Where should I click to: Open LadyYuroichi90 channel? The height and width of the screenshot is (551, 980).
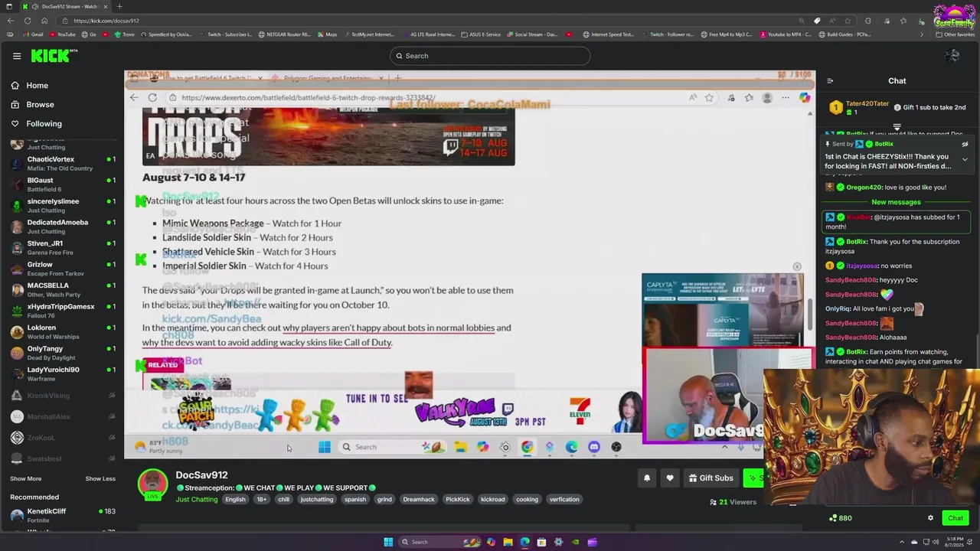click(x=63, y=373)
